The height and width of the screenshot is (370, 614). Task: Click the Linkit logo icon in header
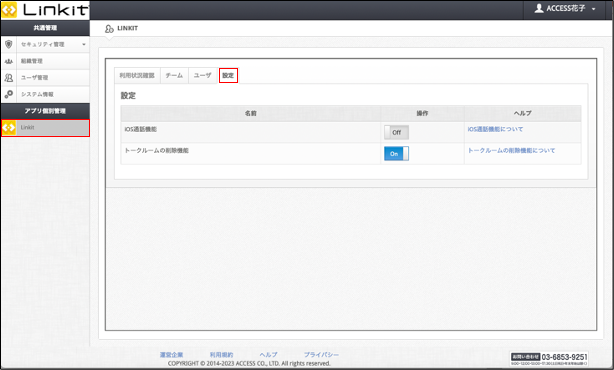pyautogui.click(x=9, y=10)
